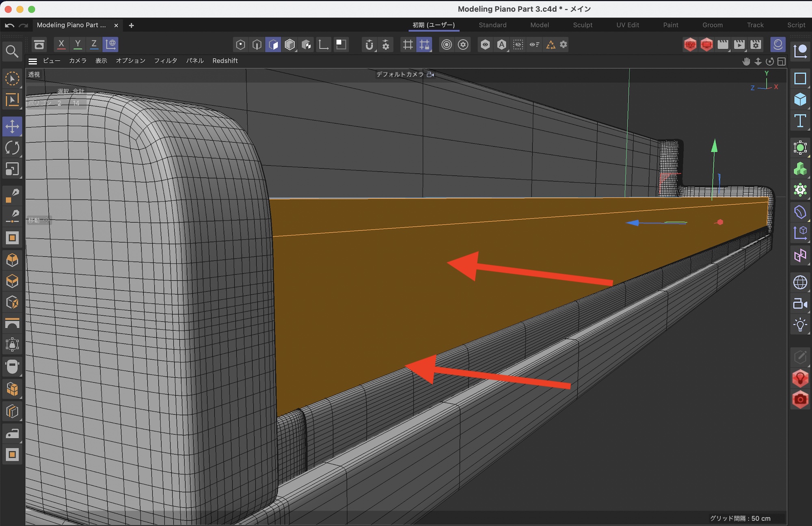
Task: Click the デフォルトカメラ camera label
Action: click(400, 74)
